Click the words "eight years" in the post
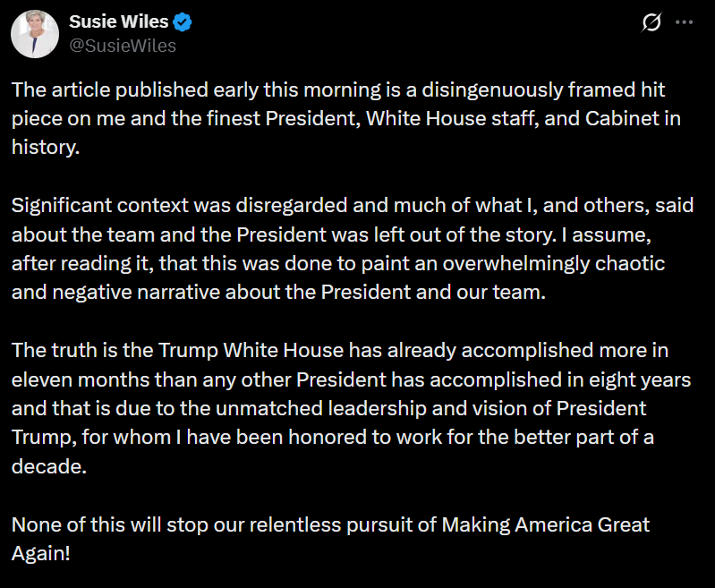 pyautogui.click(x=643, y=379)
